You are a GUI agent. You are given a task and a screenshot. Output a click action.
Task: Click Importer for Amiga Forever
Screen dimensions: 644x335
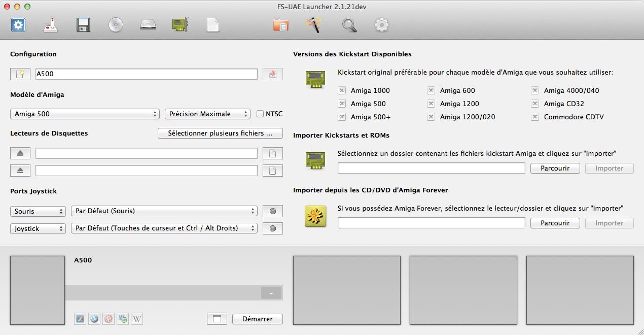(610, 223)
